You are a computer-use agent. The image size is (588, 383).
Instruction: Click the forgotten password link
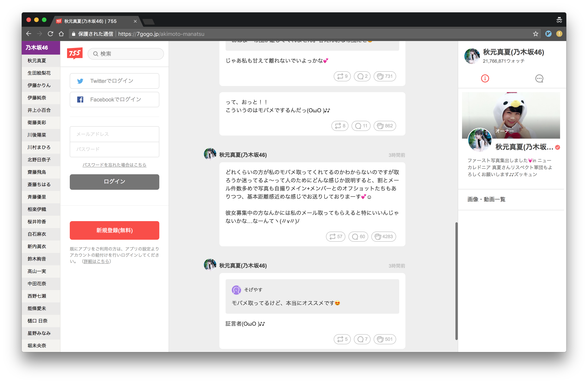(114, 165)
